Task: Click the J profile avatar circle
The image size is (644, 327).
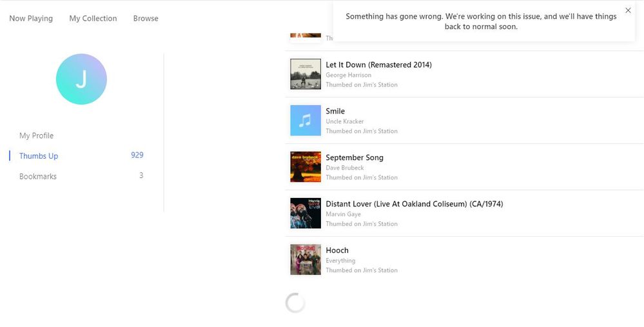Action: pyautogui.click(x=81, y=79)
